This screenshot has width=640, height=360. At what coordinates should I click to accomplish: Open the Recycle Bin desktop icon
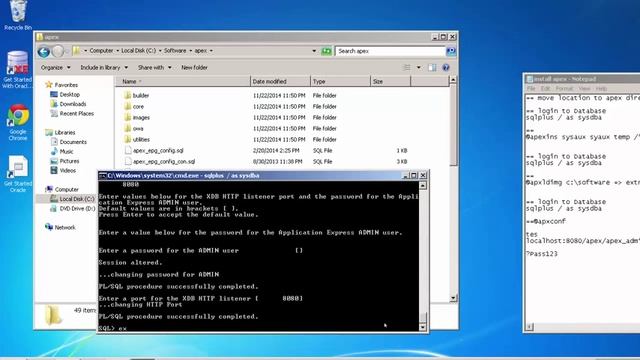coord(18,16)
